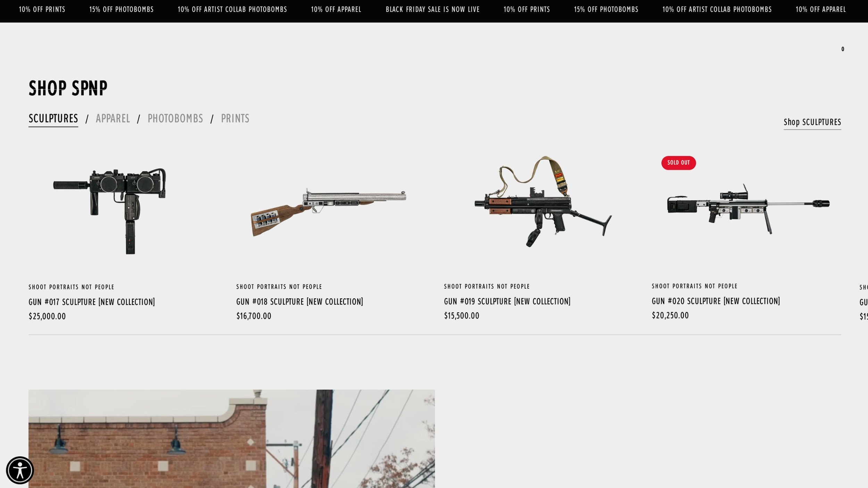Click the Shop SPNP heading

(68, 88)
